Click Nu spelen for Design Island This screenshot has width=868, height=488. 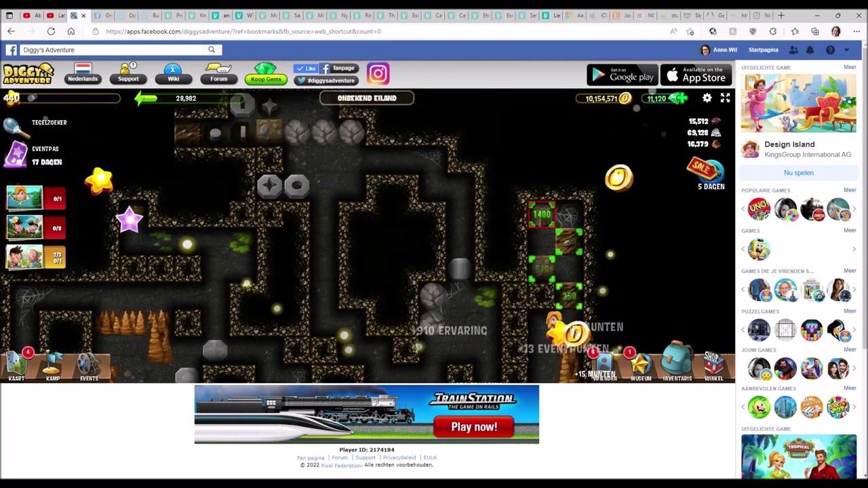tap(798, 173)
